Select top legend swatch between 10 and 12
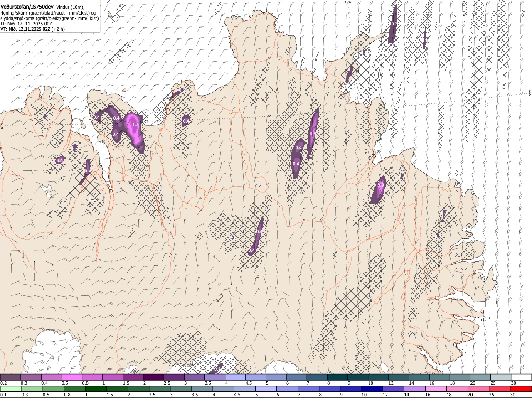Viewport: 532px width, 398px height. coord(378,377)
